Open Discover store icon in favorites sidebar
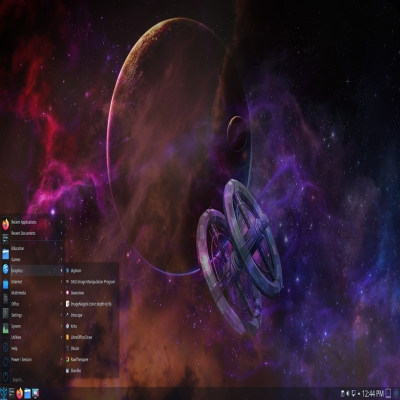This screenshot has width=400, height=400. (5, 269)
